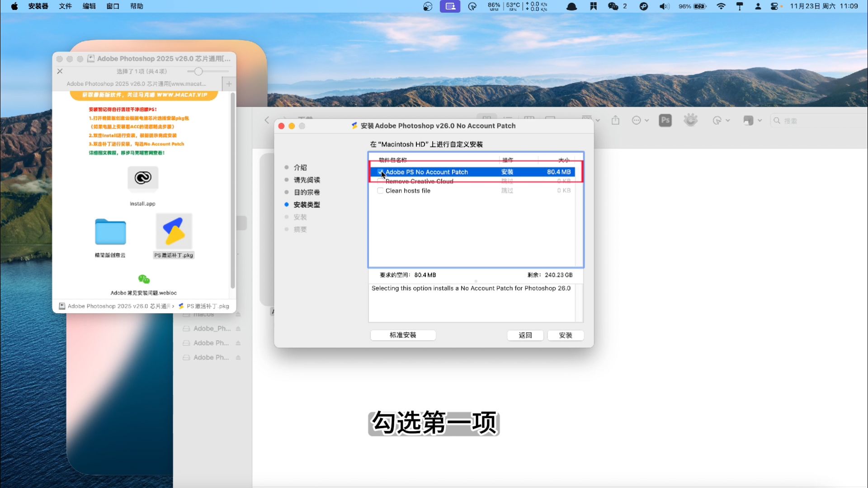Screen dimensions: 868x488
Task: Open the 文件 menu
Action: coord(66,6)
